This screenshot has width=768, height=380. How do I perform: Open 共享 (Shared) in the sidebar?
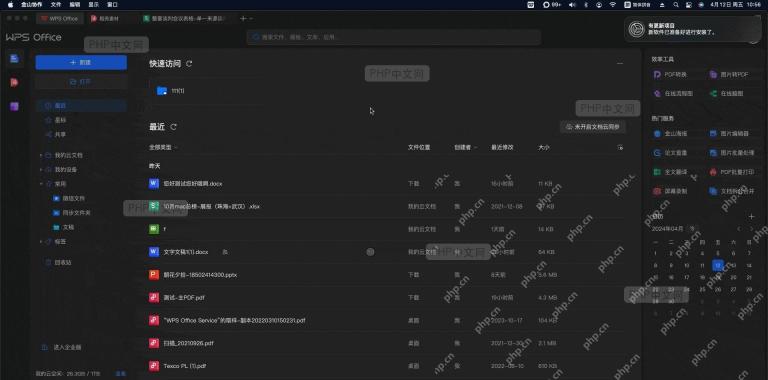60,134
